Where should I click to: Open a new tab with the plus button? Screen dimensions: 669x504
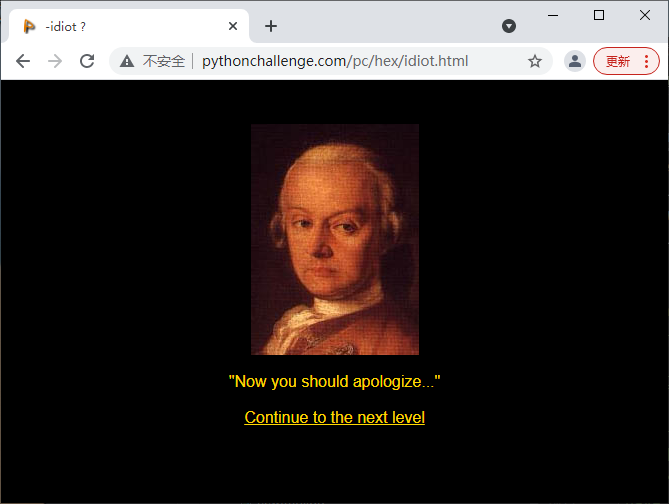click(x=271, y=26)
